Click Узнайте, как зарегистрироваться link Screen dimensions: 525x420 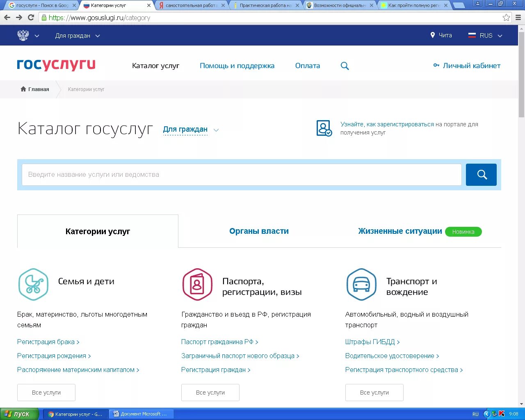coord(387,124)
